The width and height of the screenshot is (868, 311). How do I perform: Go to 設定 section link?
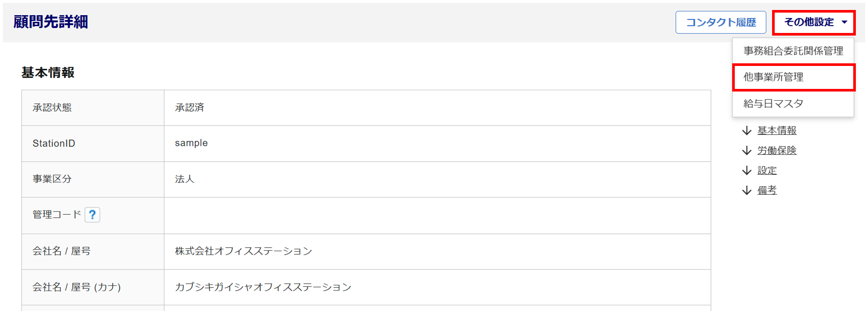pos(767,170)
